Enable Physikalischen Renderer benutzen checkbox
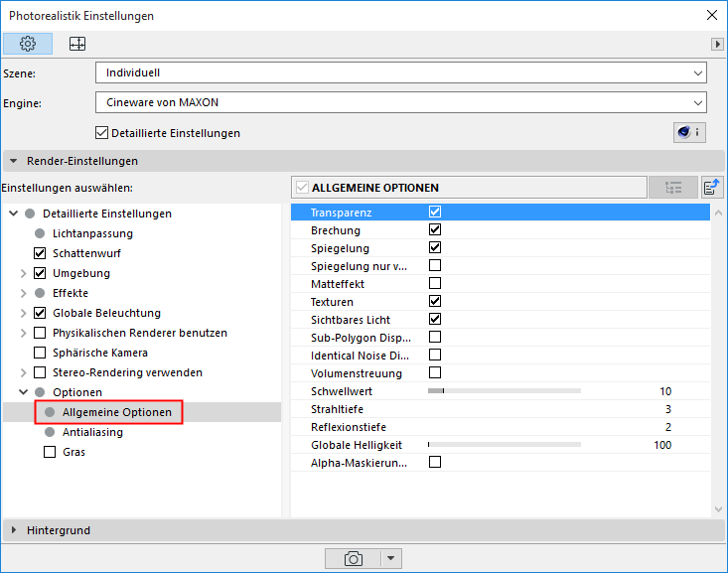The width and height of the screenshot is (728, 573). [40, 333]
